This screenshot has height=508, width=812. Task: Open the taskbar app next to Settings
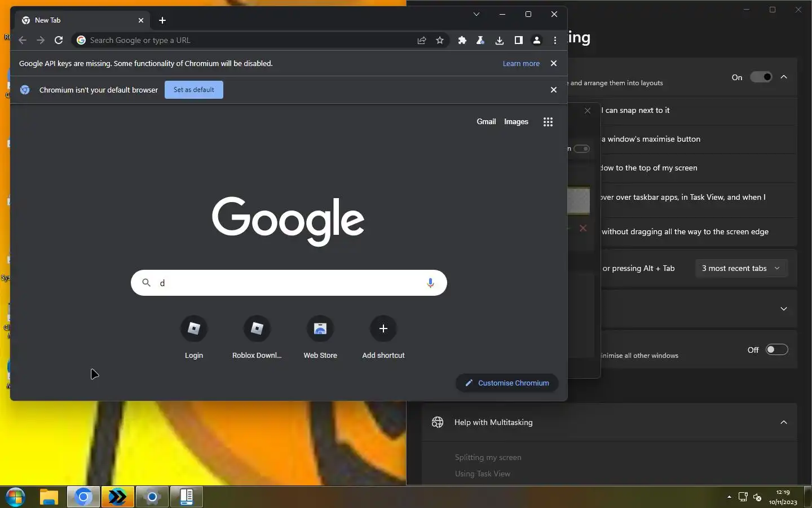click(x=187, y=497)
